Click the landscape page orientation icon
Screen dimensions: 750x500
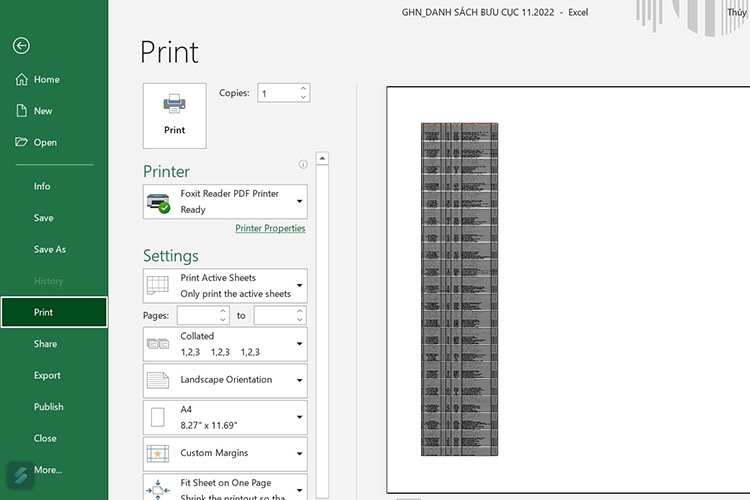158,380
